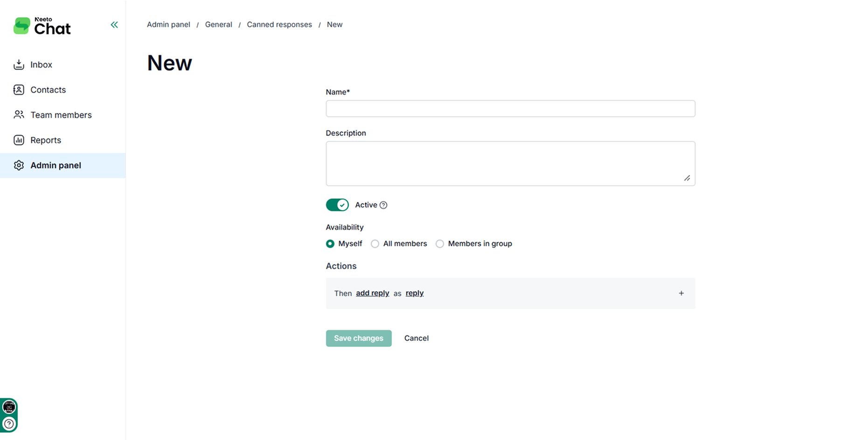Open the Active help question-mark icon
The height and width of the screenshot is (440, 868).
coord(383,205)
